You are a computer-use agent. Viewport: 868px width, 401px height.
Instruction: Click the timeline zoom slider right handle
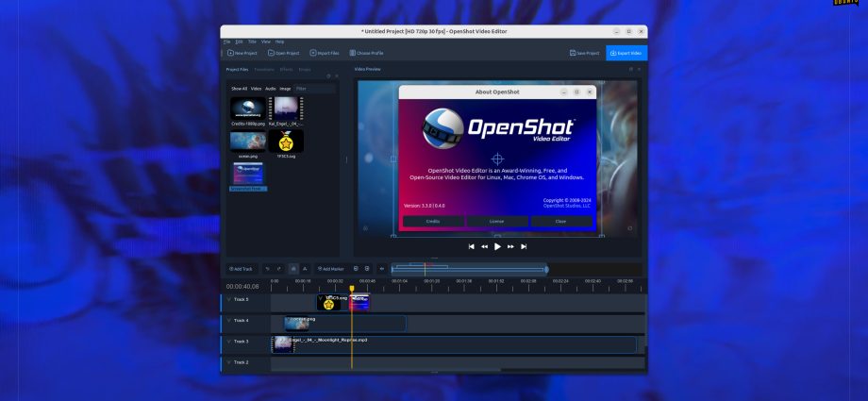tap(546, 270)
